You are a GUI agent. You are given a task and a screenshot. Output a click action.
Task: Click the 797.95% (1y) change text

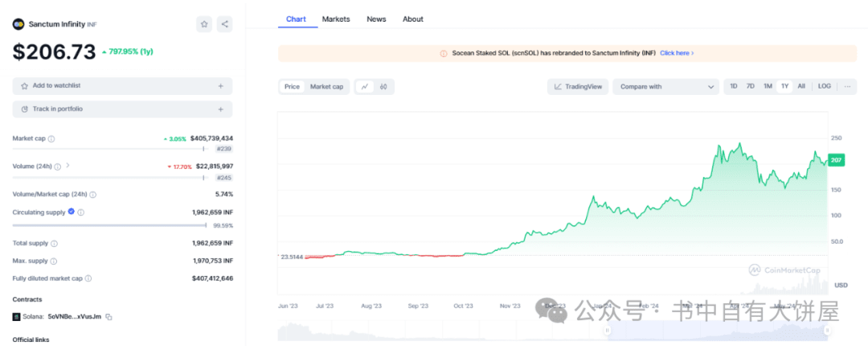[x=131, y=51]
